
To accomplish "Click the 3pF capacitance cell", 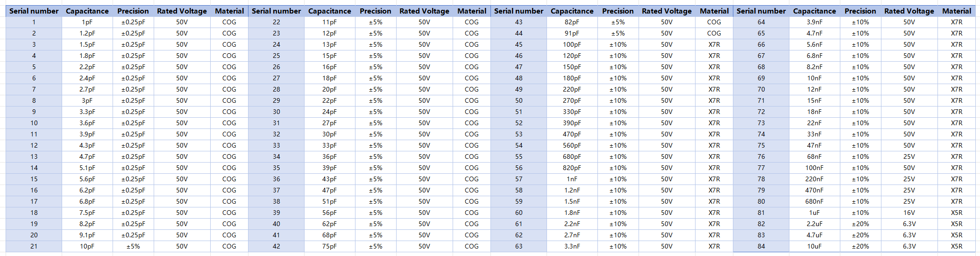I will (87, 100).
